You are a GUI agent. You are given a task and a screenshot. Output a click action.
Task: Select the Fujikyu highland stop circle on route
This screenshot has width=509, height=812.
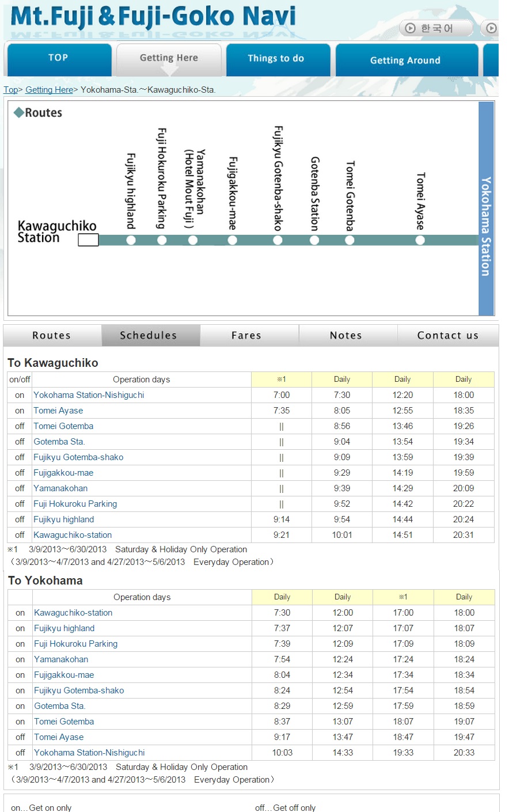pyautogui.click(x=131, y=240)
